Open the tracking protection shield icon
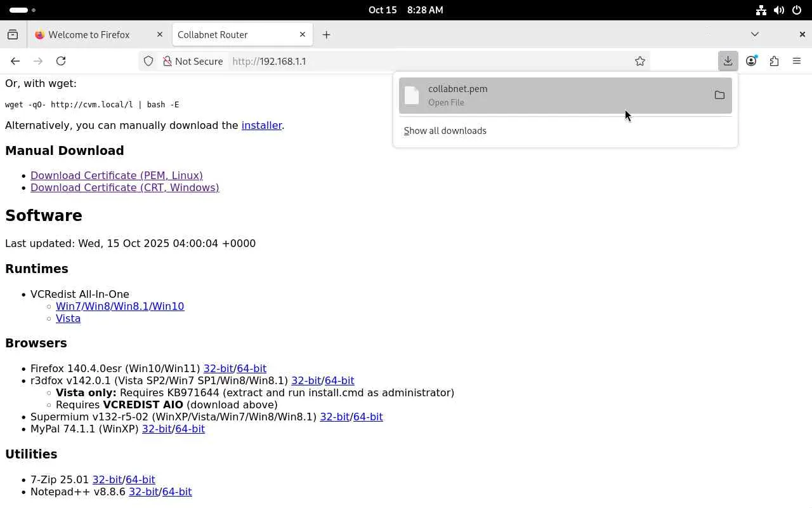 [x=148, y=61]
